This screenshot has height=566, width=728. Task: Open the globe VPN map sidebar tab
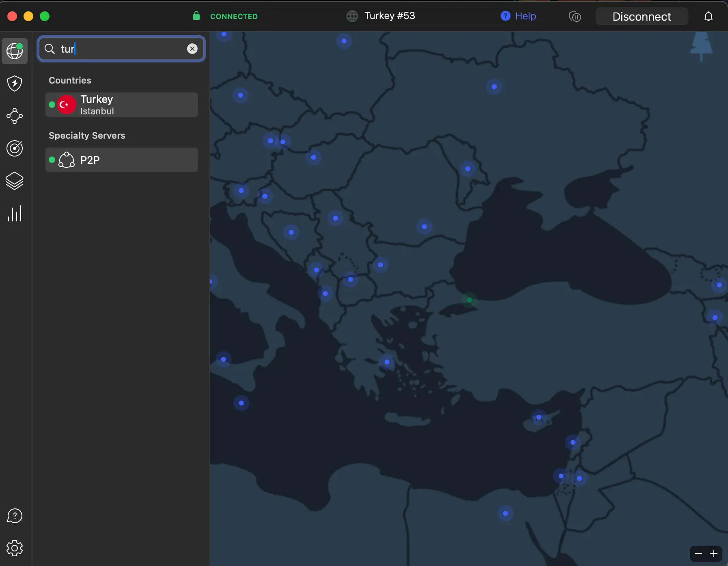[x=15, y=51]
